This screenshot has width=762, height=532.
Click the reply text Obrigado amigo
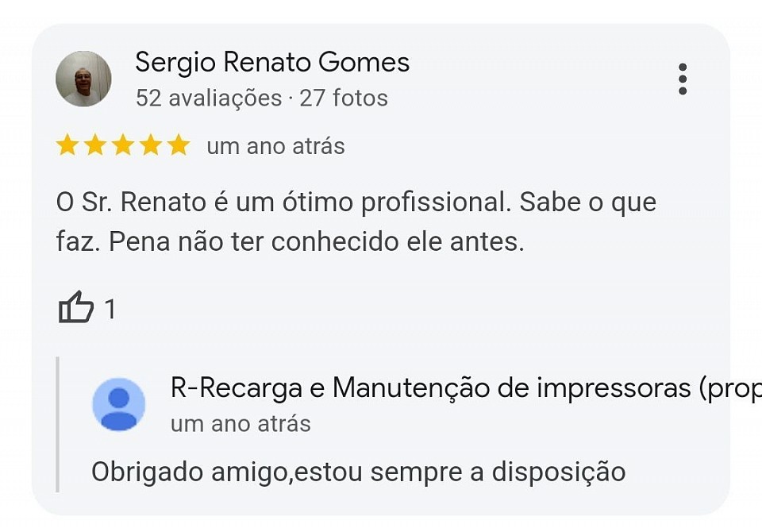tap(358, 472)
